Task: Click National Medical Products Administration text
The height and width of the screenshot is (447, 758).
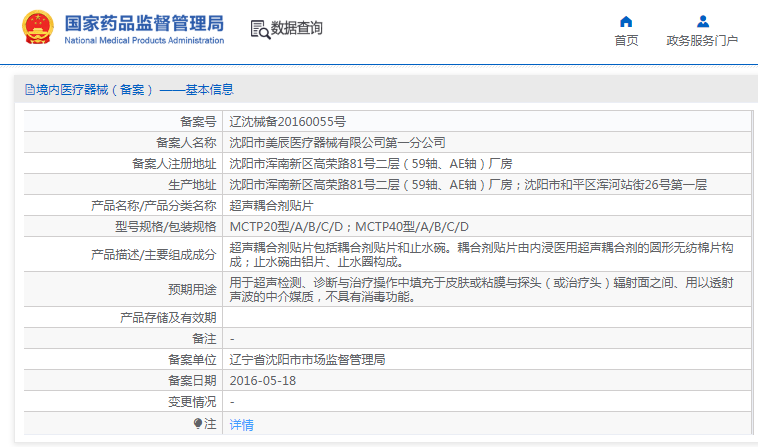Action: [144, 41]
